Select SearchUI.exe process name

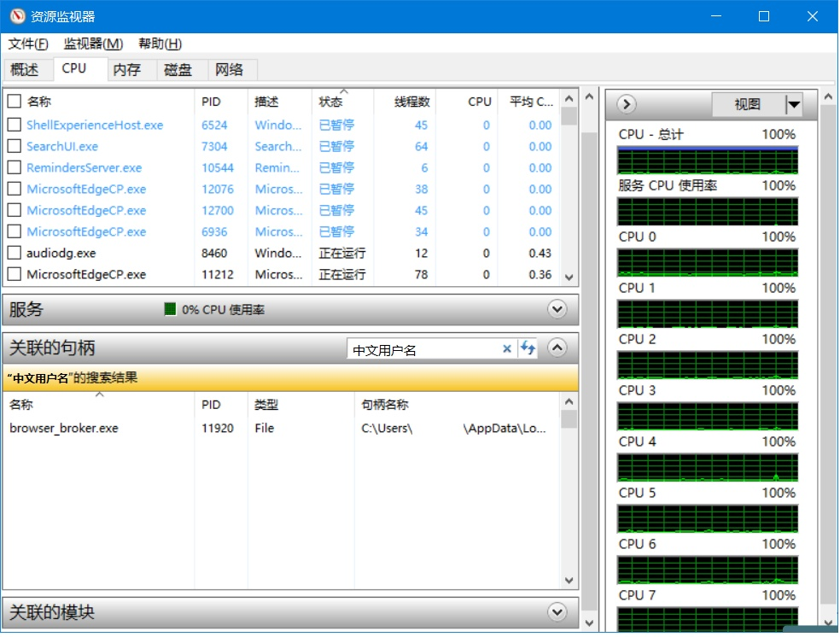tap(62, 146)
